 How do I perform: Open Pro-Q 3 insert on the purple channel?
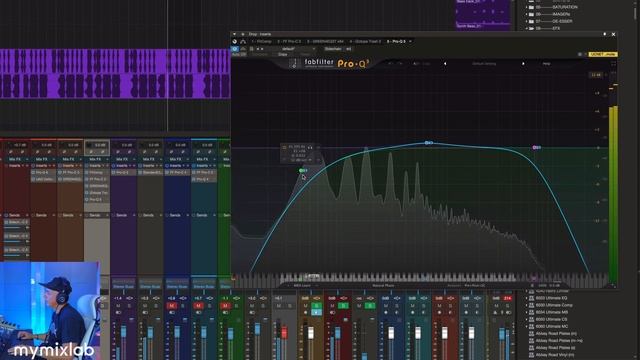[x=123, y=173]
